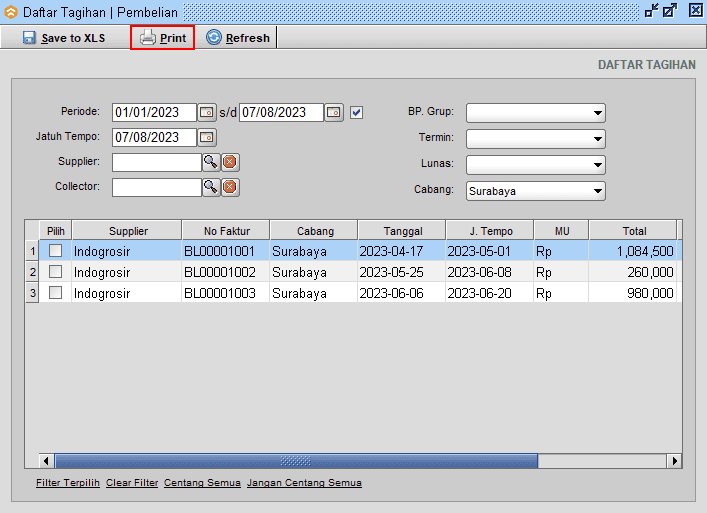Refresh the billing list
This screenshot has width=707, height=513.
click(x=238, y=38)
